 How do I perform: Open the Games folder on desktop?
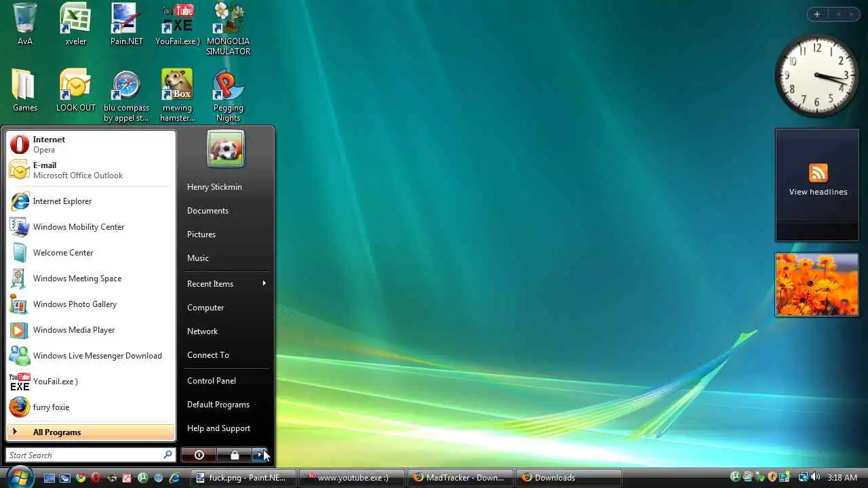click(25, 90)
